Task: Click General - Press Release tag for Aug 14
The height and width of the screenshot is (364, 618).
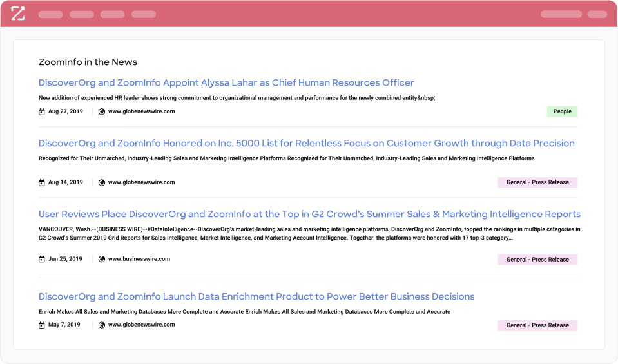Action: tap(537, 182)
